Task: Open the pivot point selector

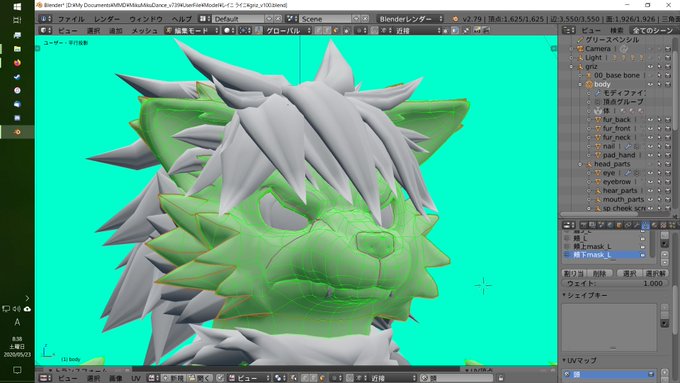Action: coord(245,31)
